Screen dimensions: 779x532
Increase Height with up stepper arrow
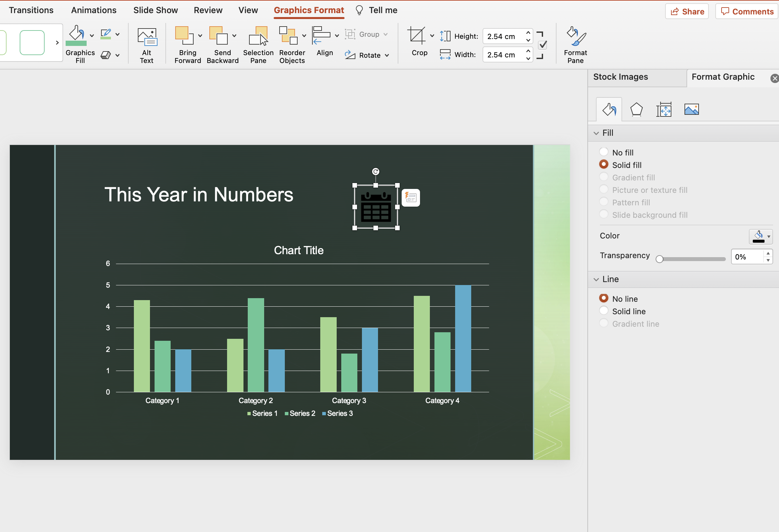pyautogui.click(x=528, y=32)
